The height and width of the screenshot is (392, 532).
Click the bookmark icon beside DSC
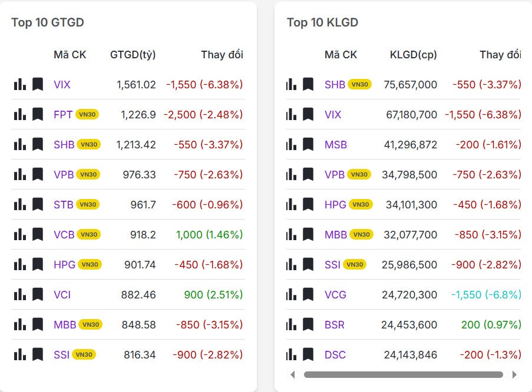pos(308,354)
